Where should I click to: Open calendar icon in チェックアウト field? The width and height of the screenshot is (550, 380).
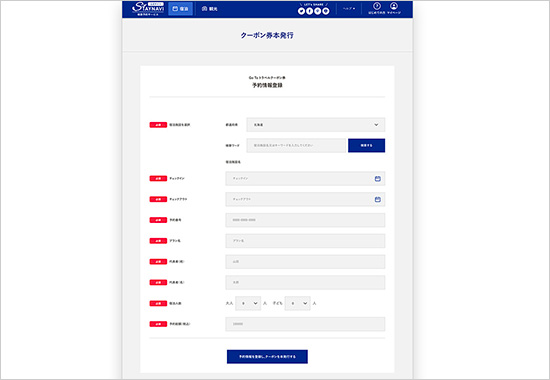378,199
